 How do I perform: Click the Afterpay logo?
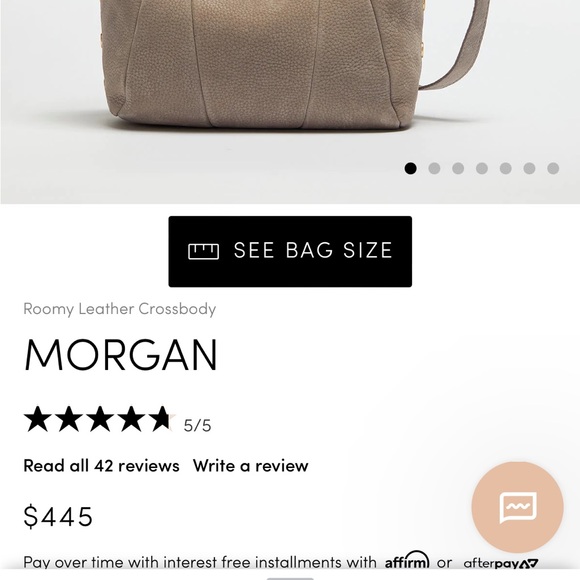pos(500,563)
